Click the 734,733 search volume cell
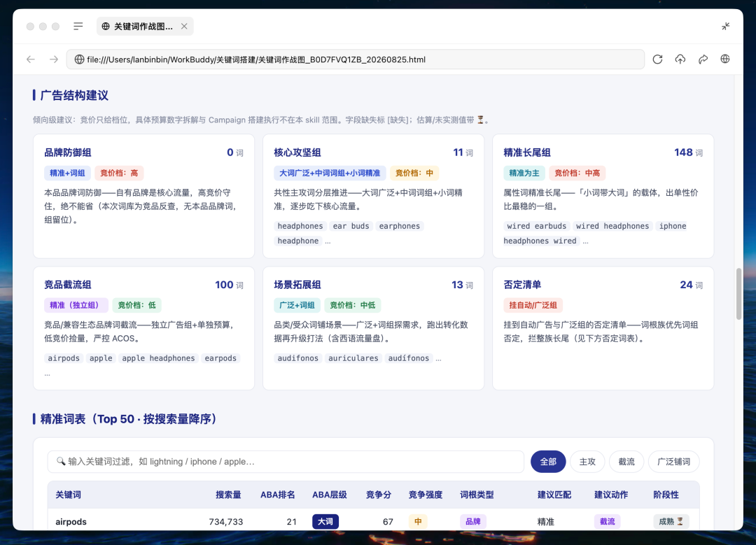Screen dimensions: 756x545 (x=225, y=521)
